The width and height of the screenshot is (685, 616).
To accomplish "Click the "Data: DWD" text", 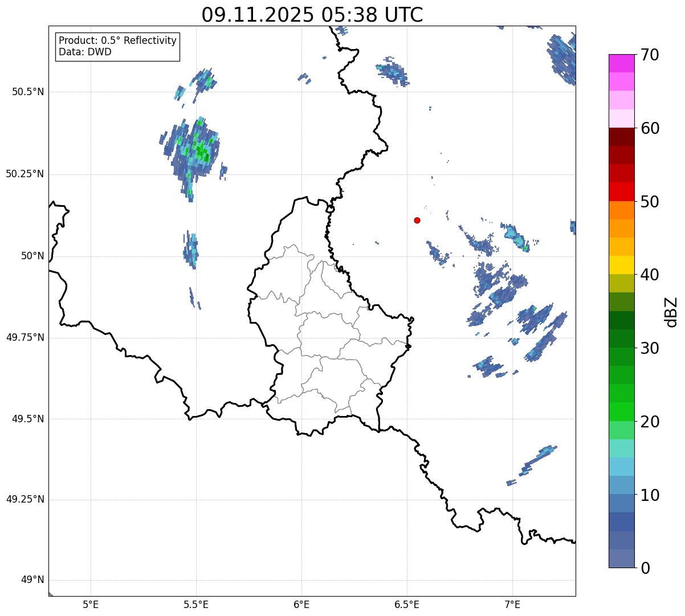I will [85, 52].
